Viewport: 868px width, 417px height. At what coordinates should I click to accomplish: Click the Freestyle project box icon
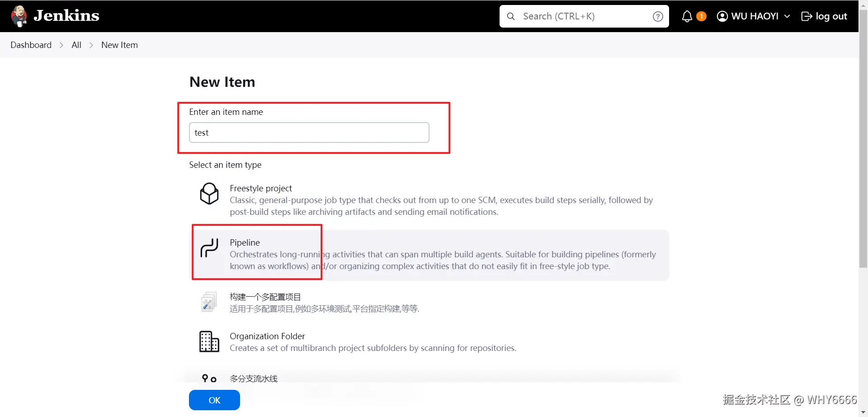coord(209,194)
